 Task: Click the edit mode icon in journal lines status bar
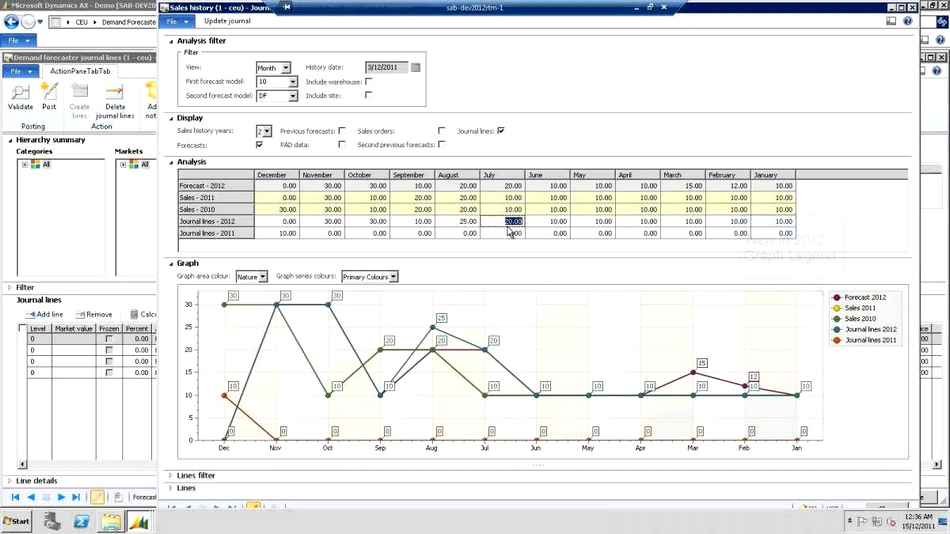point(97,497)
